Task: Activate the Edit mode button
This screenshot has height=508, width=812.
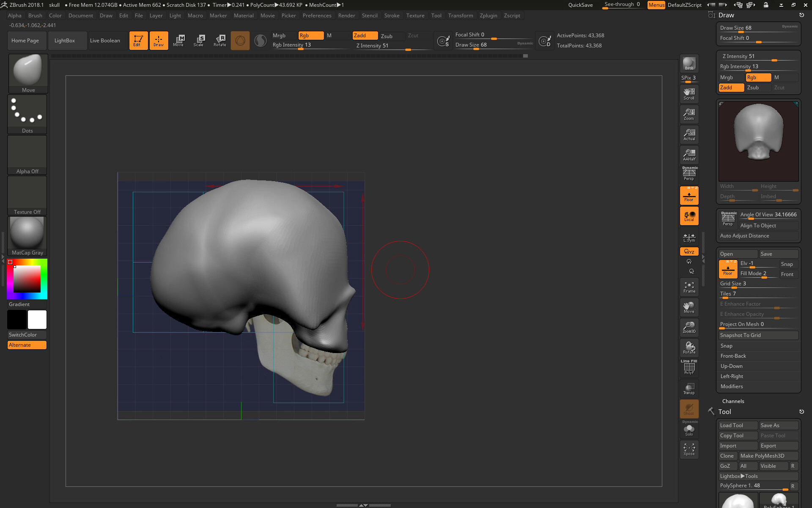Action: coord(138,41)
